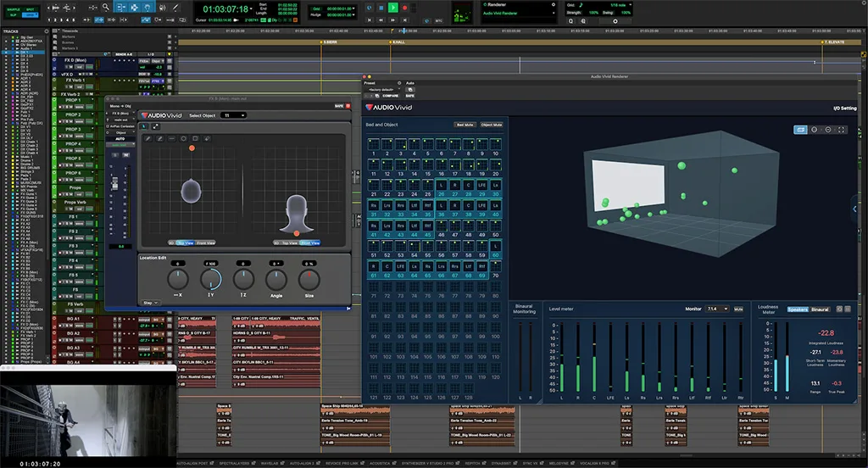This screenshot has width=868, height=468.
Task: Click object cell 11 in Bed and Object grid
Action: point(374,165)
